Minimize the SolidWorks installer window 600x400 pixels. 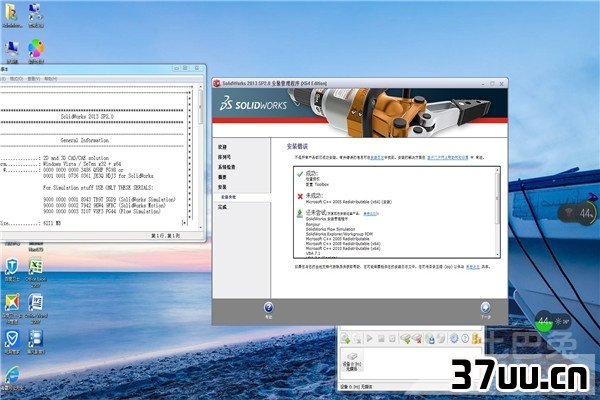pyautogui.click(x=483, y=83)
